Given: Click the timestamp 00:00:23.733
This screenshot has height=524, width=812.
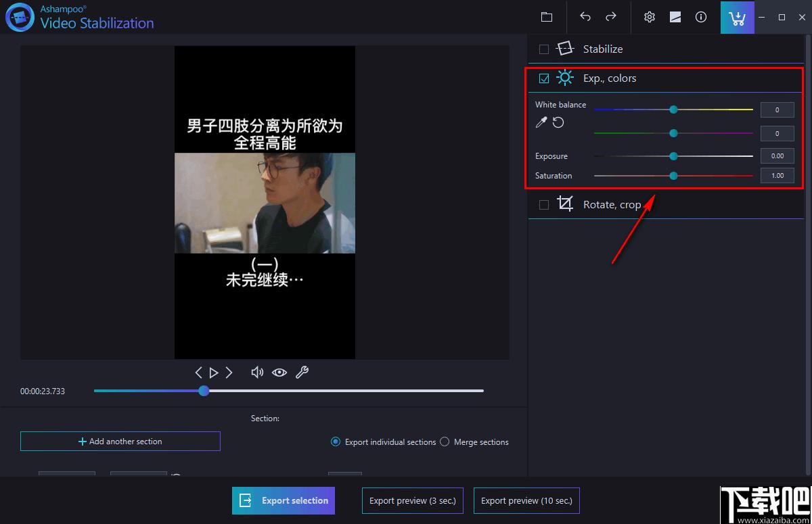Looking at the screenshot, I should [43, 391].
